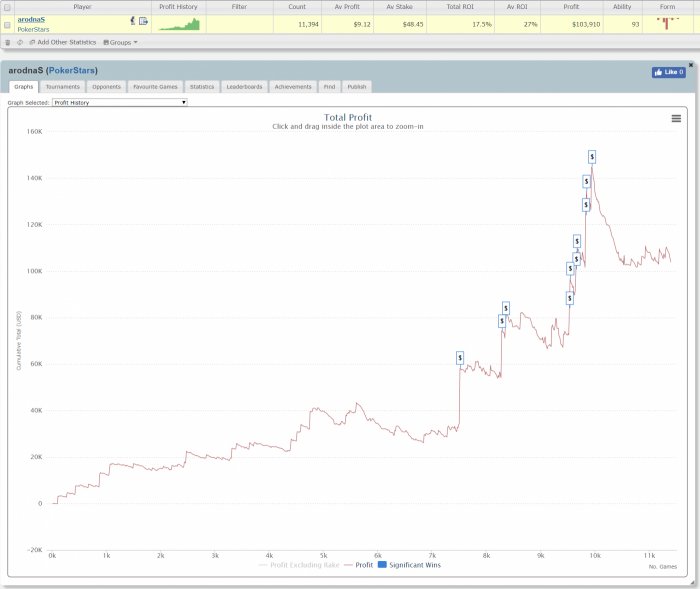Click the export icon next to arodnaS
Image resolution: width=700 pixels, height=589 pixels.
click(143, 21)
